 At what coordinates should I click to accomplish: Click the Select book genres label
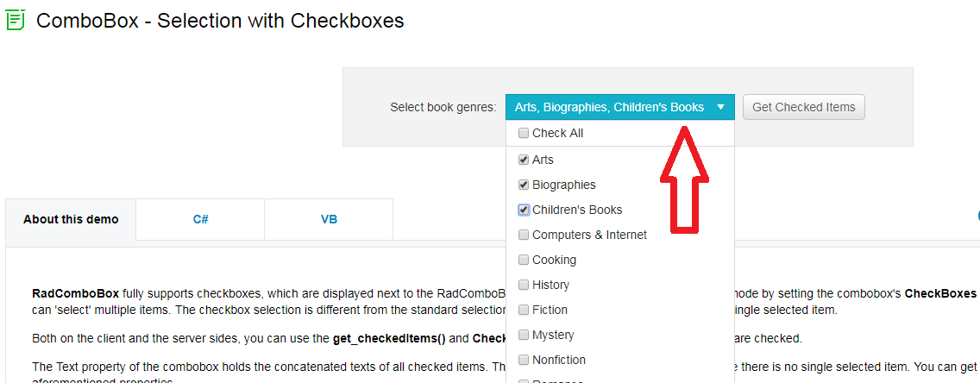pyautogui.click(x=443, y=107)
